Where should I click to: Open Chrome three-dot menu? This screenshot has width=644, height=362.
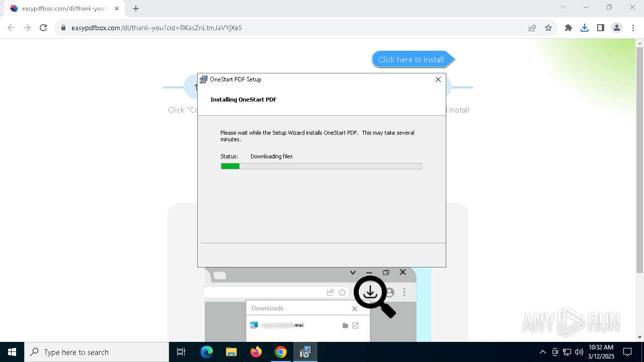(633, 28)
